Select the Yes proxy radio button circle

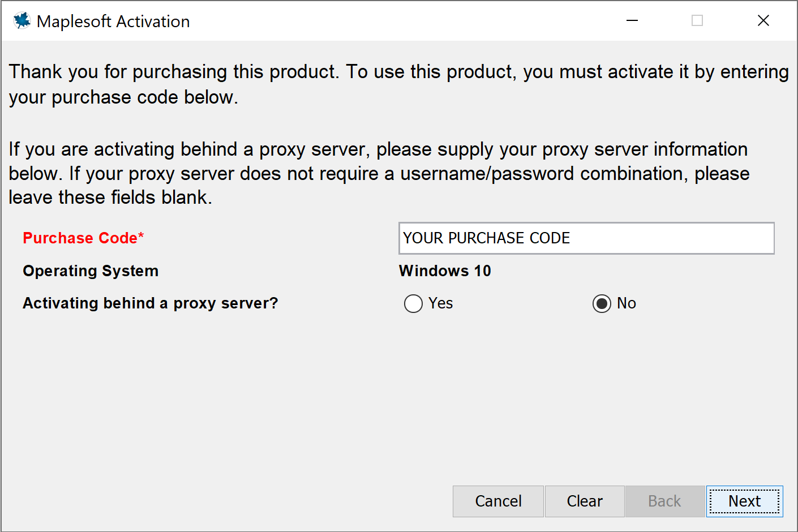[413, 304]
